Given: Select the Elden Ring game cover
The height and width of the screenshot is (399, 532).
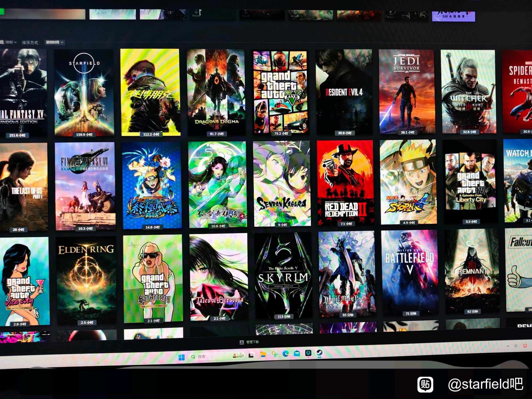Looking at the screenshot, I should [x=87, y=280].
